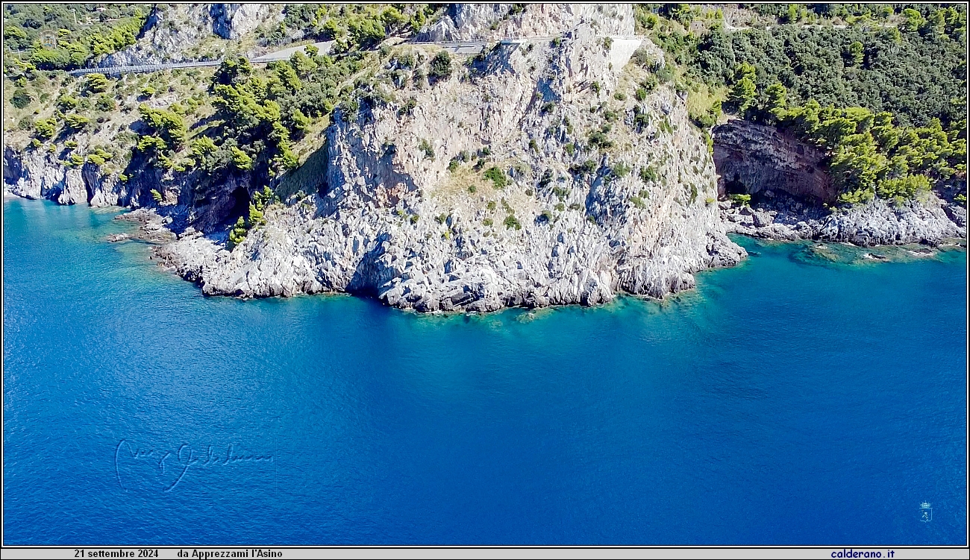970x560 pixels.
Task: Select the date text '21 settembre 2024'
Action: (x=116, y=554)
